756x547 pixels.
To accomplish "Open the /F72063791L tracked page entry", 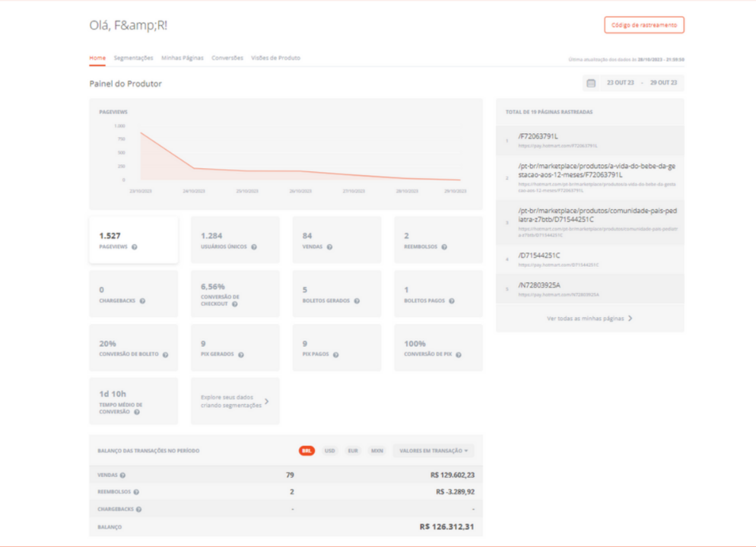I will click(538, 136).
